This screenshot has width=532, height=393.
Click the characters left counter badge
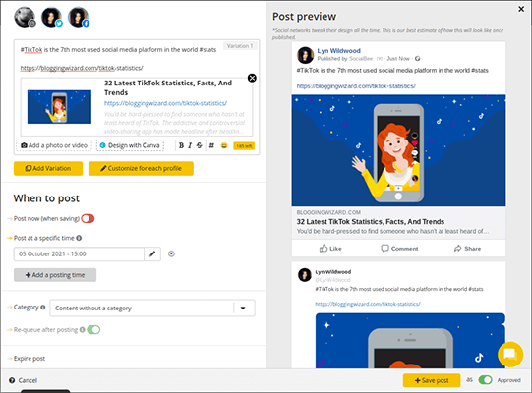tap(244, 146)
